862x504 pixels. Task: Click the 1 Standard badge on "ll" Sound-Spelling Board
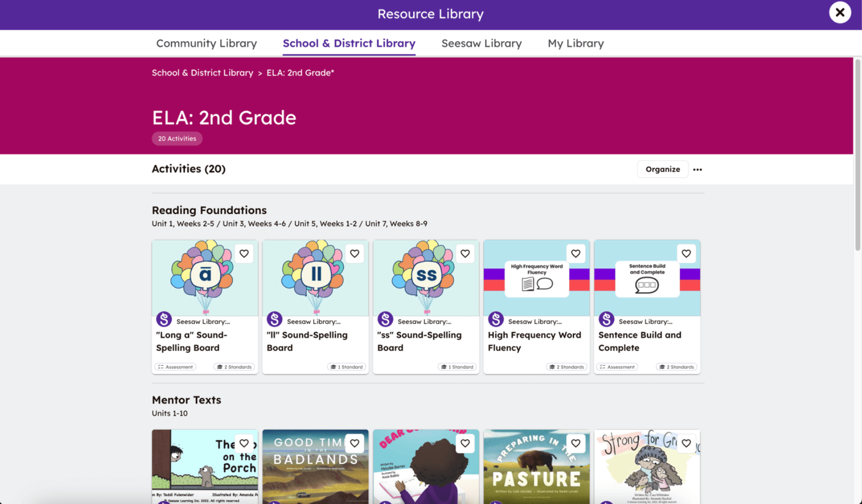[346, 367]
